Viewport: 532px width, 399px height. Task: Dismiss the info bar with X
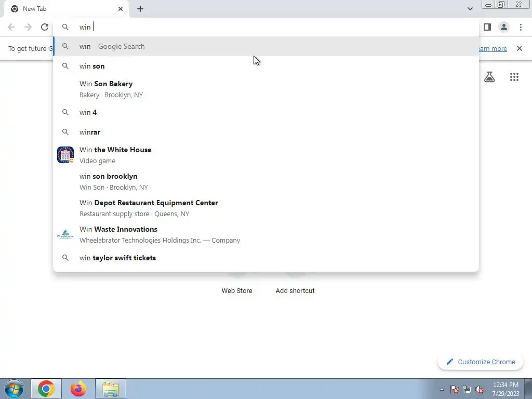coord(520,48)
